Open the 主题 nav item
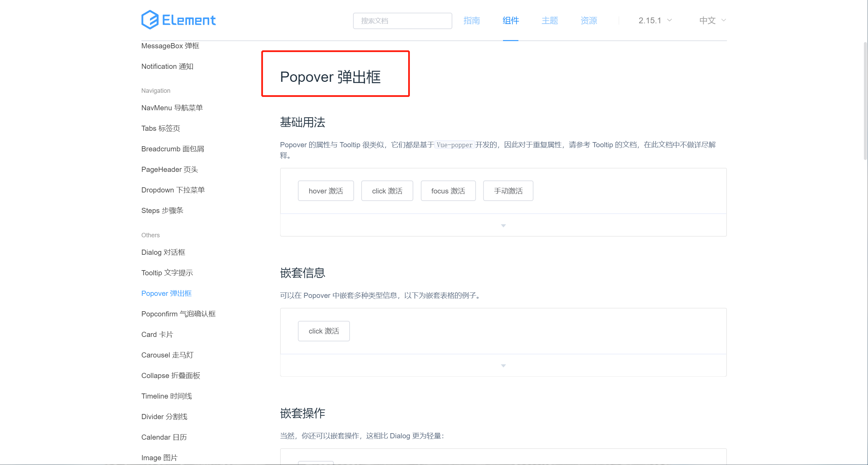Image resolution: width=868 pixels, height=465 pixels. tap(550, 21)
